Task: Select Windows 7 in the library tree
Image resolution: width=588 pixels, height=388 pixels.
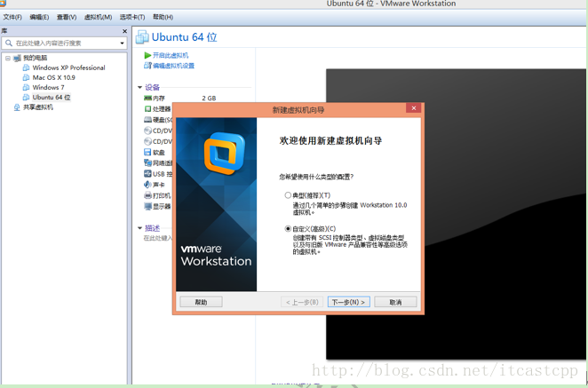Action: pos(48,87)
